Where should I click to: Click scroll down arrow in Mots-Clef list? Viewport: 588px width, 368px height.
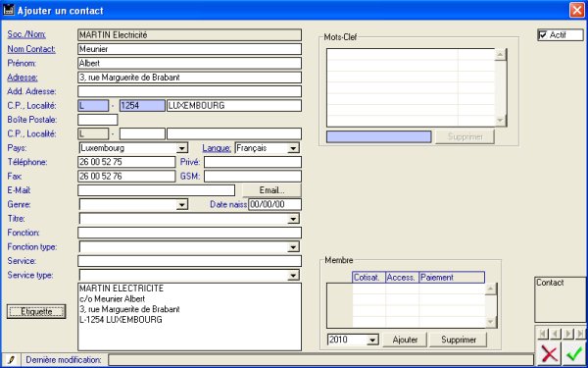(501, 120)
